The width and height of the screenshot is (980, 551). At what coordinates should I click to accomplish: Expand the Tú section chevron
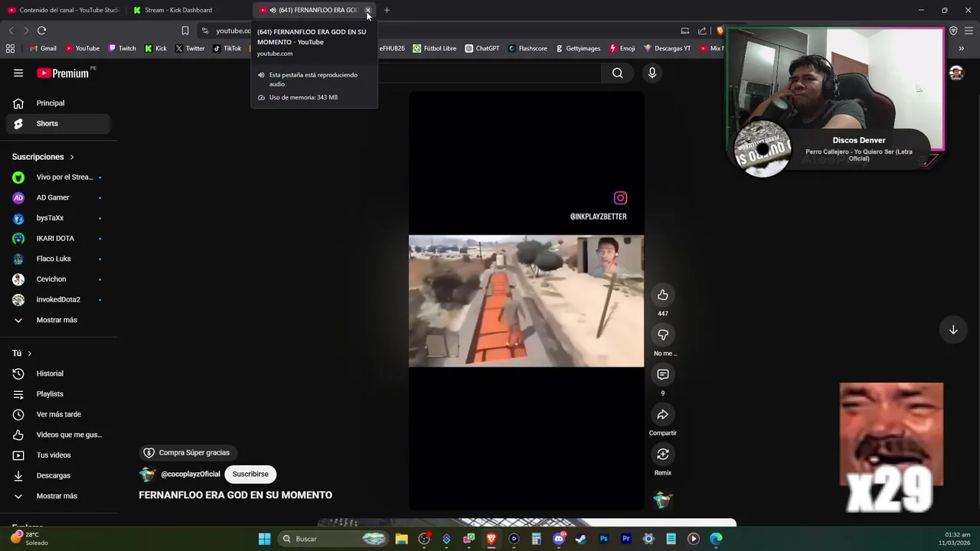(29, 354)
